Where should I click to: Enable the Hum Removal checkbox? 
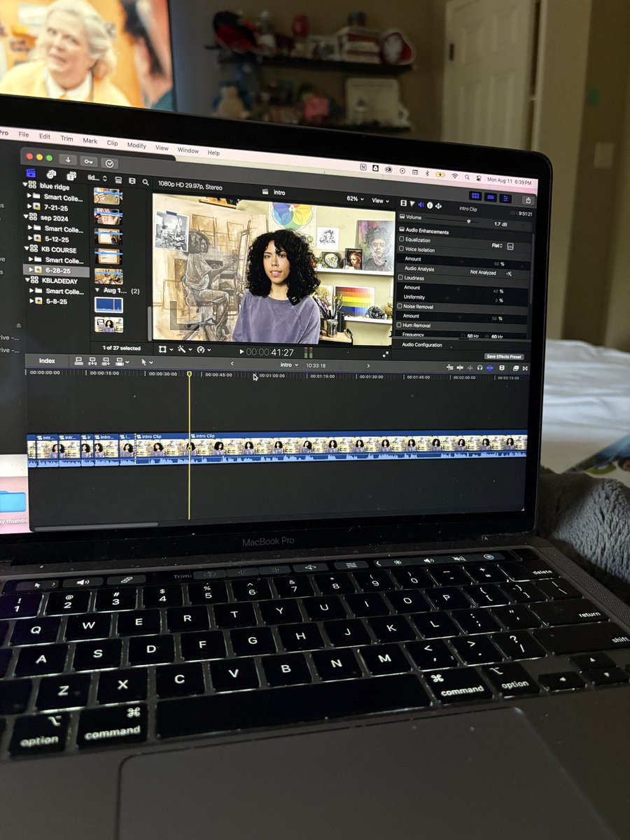click(x=400, y=325)
